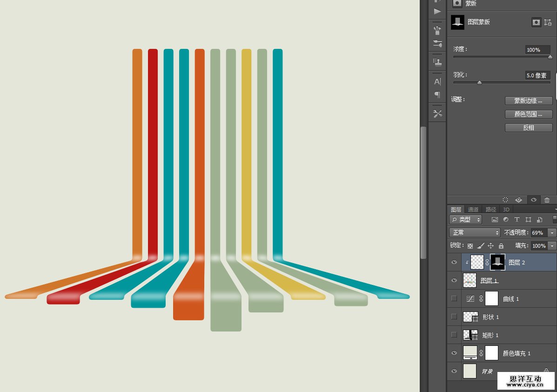Click the delete mask trash icon
Viewport: 557px width, 392px height.
[x=547, y=200]
